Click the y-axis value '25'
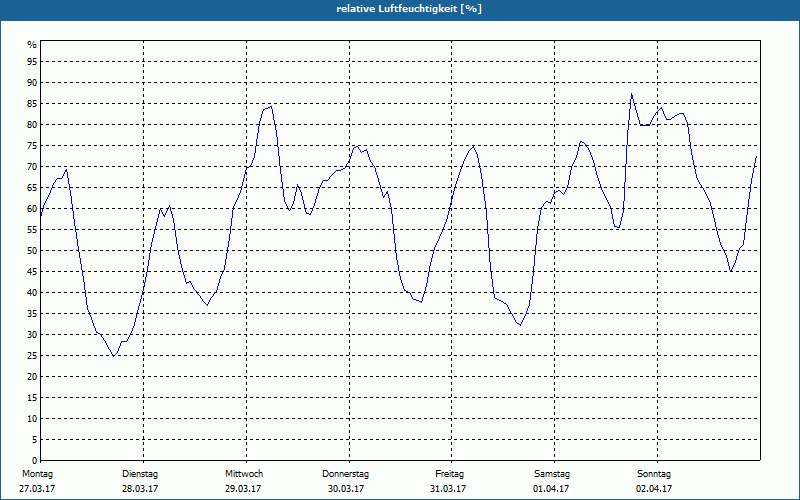Image resolution: width=800 pixels, height=500 pixels. [x=32, y=356]
